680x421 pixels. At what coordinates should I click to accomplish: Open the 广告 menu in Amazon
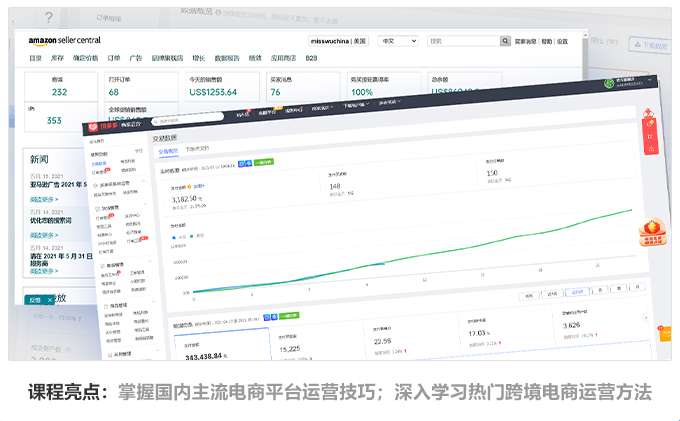136,58
